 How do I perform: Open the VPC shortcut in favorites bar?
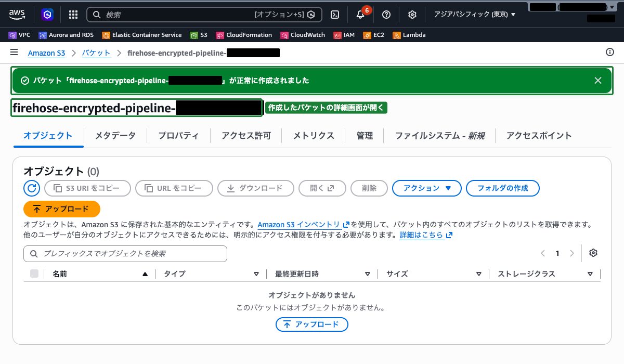pyautogui.click(x=20, y=35)
